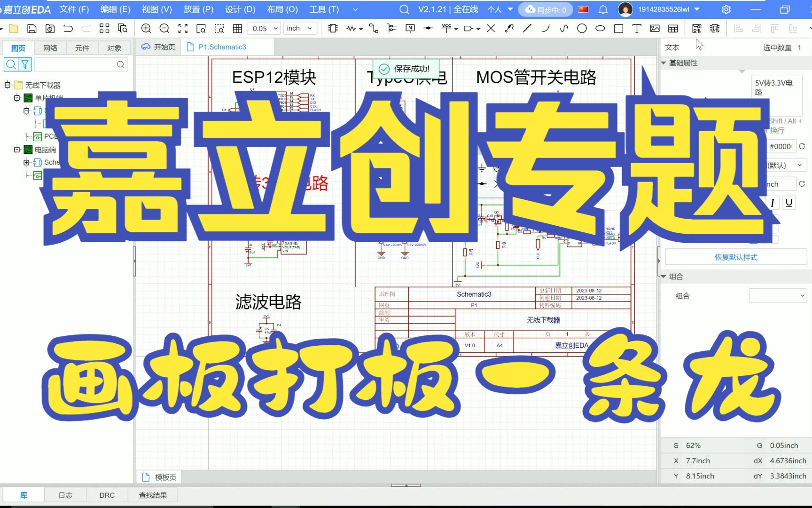Open the 个人 workspace dropdown
The image size is (812, 508).
pyautogui.click(x=500, y=9)
